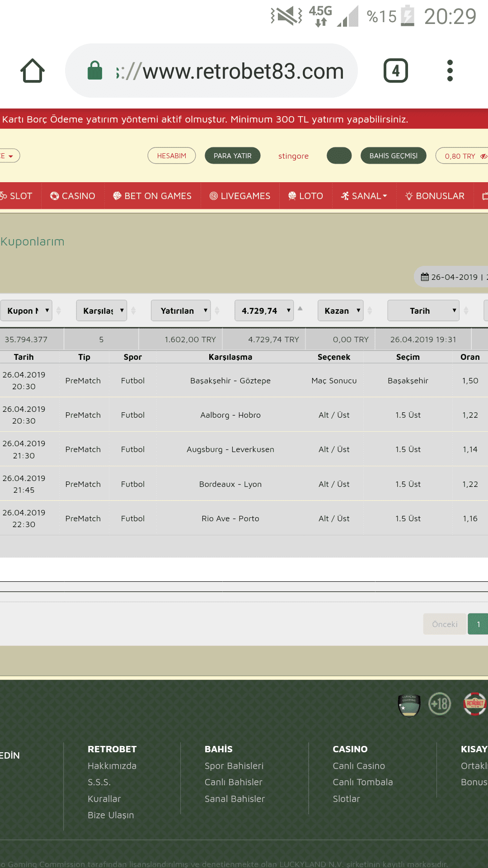
Task: Click the dark green pill button beside stingore
Action: 339,156
